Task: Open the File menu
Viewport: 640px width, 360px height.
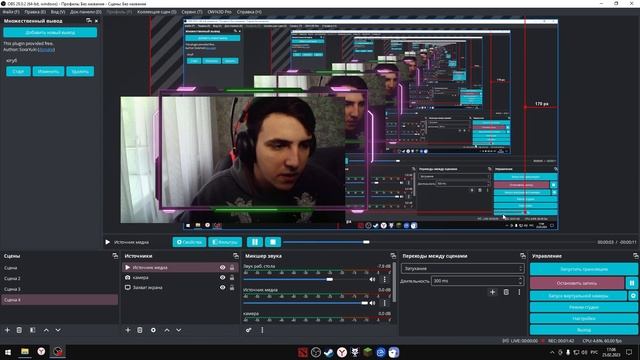Action: (11, 12)
